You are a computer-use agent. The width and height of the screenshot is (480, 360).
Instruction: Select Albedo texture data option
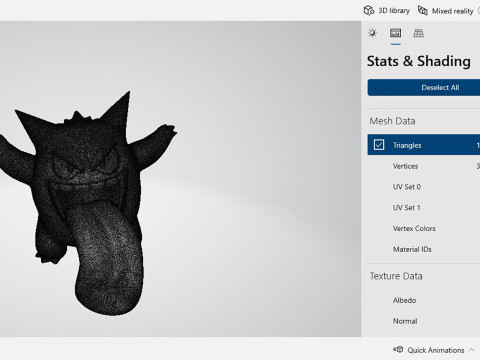424,300
